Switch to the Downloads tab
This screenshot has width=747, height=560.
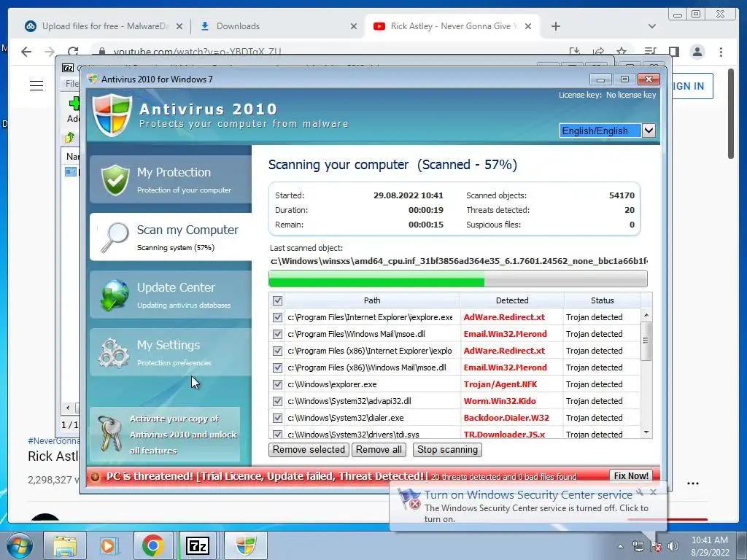click(278, 26)
